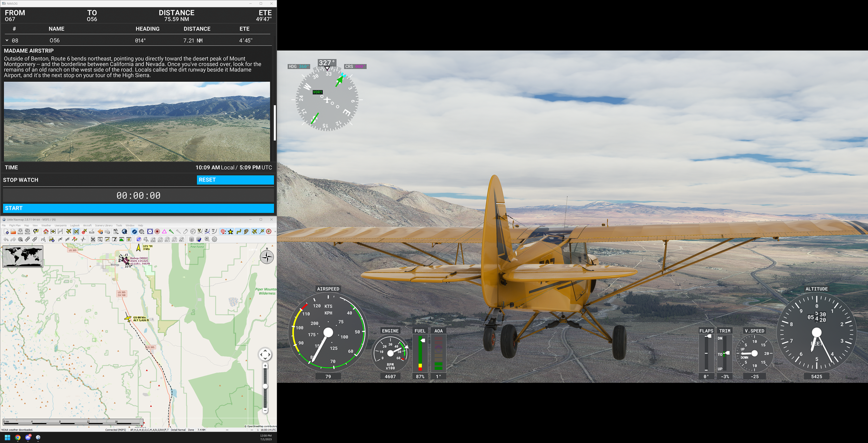This screenshot has width=868, height=443.
Task: Toggle ILS feathers green wedge icon
Action: [171, 231]
